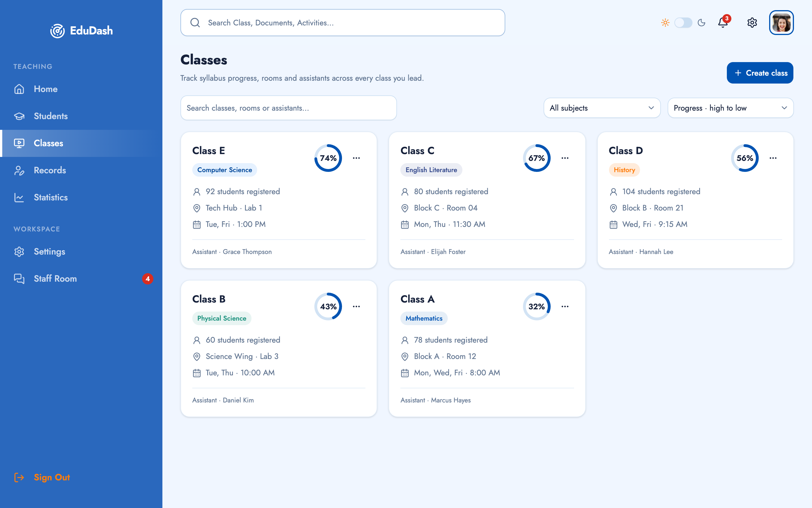The width and height of the screenshot is (812, 508).
Task: Click the 32% progress ring
Action: (x=537, y=306)
